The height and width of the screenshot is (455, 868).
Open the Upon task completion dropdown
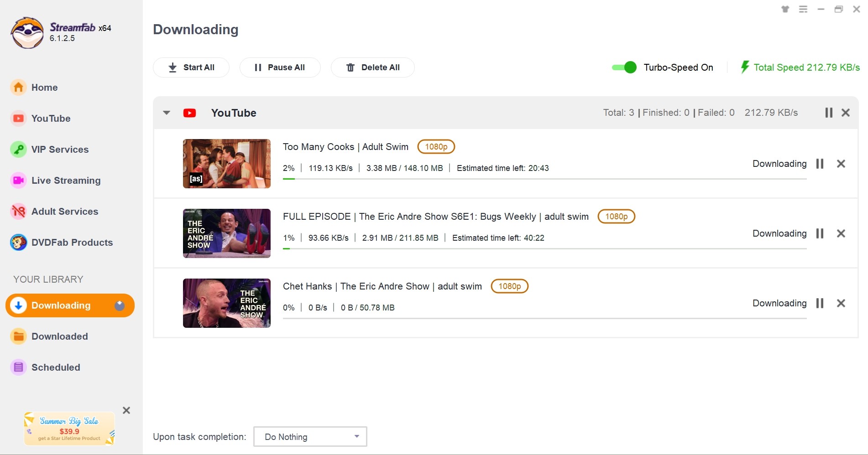point(310,437)
